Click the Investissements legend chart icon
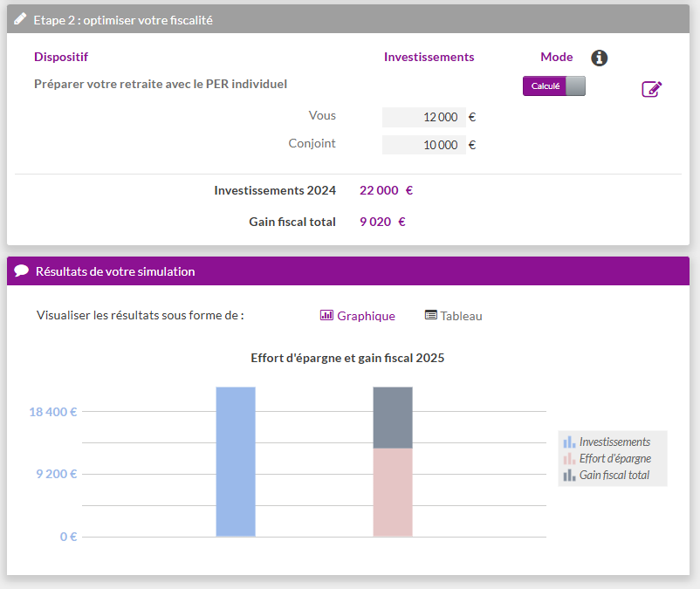 [569, 442]
